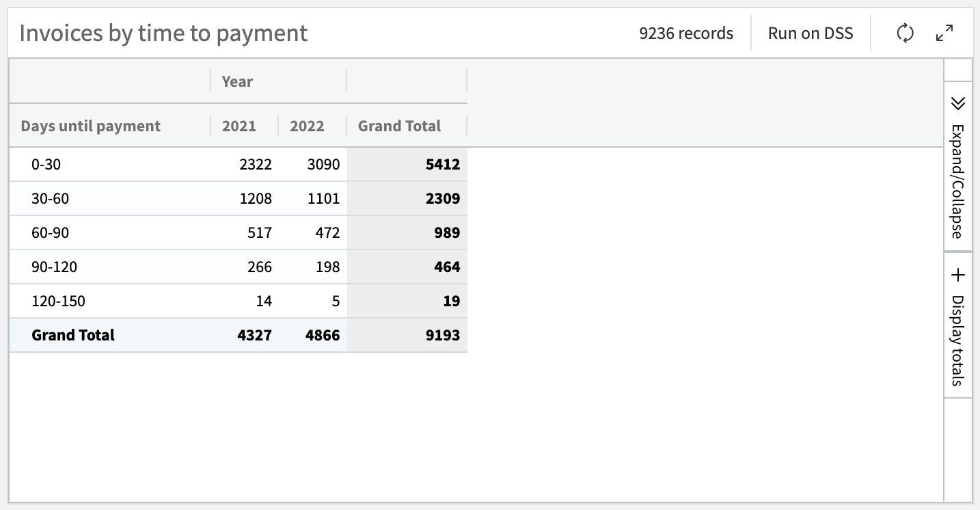980x510 pixels.
Task: Select the cell showing 5412
Action: [x=445, y=164]
